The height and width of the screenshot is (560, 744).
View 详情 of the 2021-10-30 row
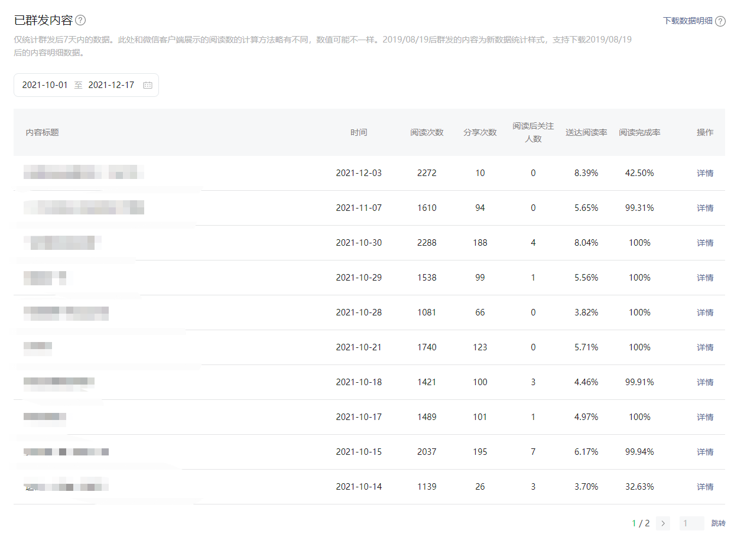click(x=705, y=243)
